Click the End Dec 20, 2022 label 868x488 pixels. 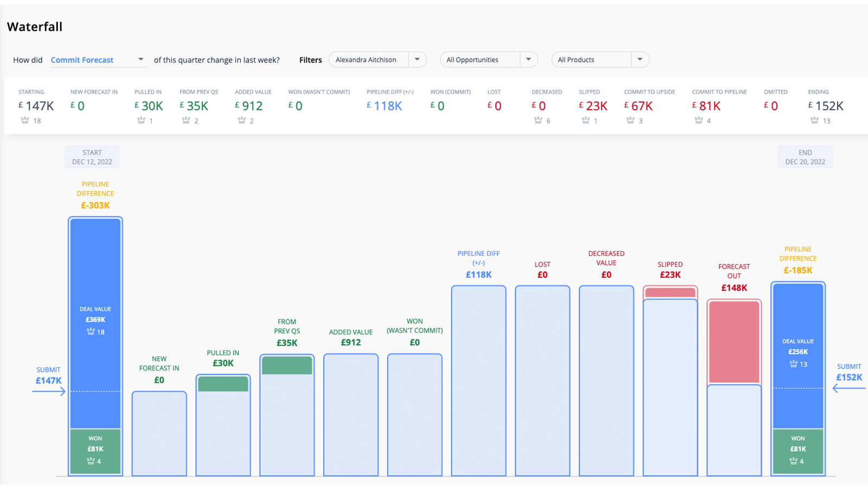point(805,157)
